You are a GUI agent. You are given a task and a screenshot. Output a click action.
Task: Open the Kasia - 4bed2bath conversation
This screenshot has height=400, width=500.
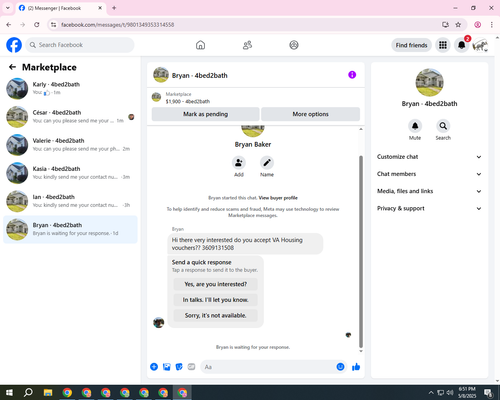pyautogui.click(x=70, y=173)
